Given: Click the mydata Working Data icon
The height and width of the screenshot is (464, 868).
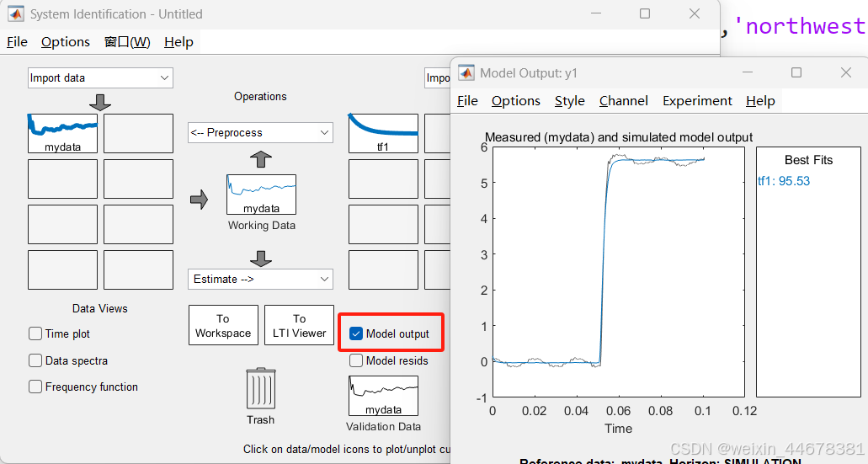Looking at the screenshot, I should (x=261, y=195).
